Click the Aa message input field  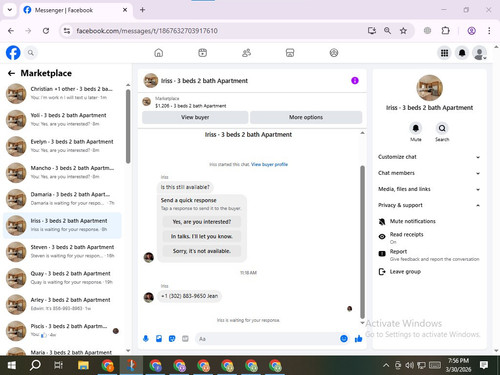point(267,339)
